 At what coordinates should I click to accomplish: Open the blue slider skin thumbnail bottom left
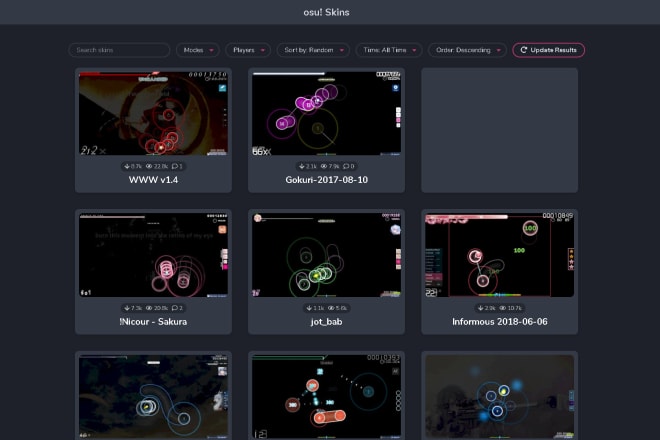(153, 397)
